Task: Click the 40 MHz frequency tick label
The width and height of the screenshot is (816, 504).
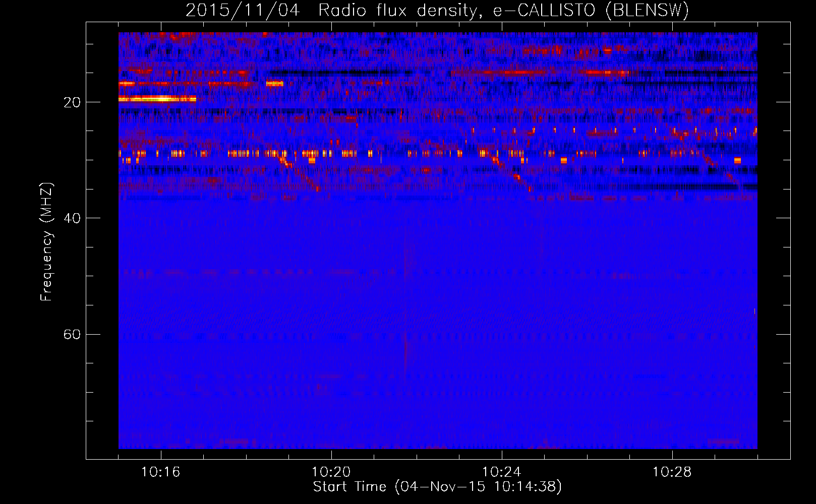Action: pos(72,218)
